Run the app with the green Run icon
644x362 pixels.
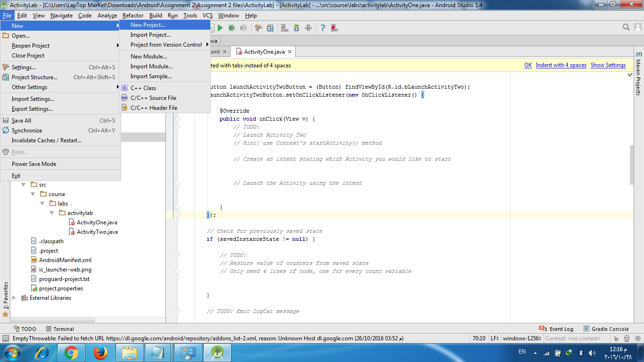tap(220, 28)
